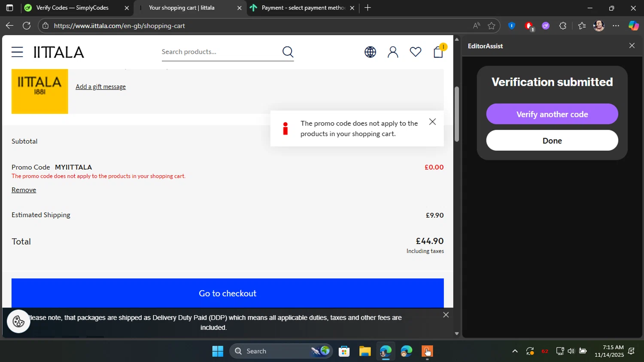
Task: Open the Iittala hamburger menu
Action: point(17,52)
